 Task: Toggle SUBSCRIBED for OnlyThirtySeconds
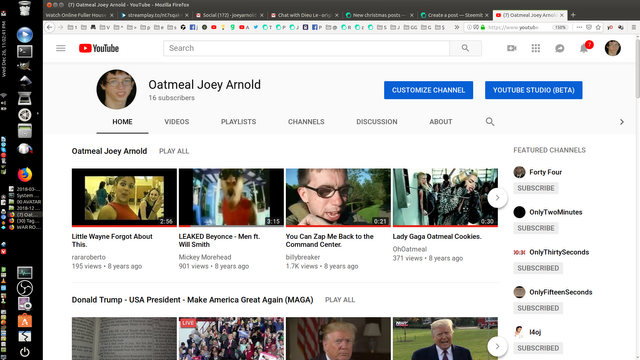[538, 268]
